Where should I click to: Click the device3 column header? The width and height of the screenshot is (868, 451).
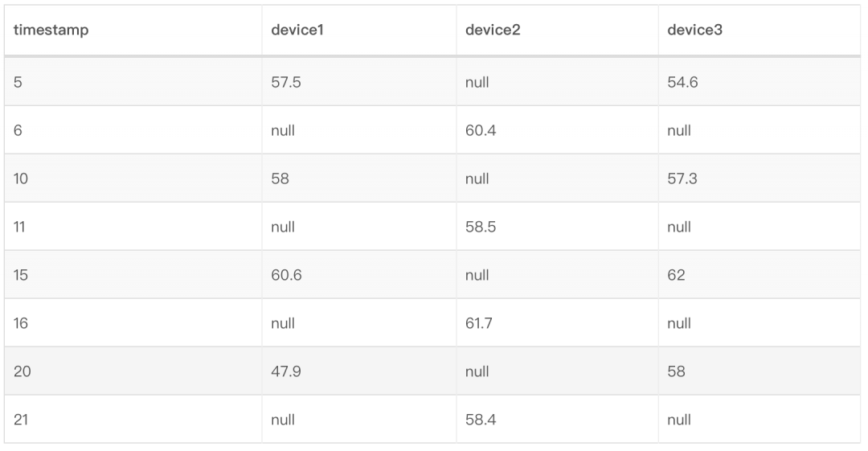(x=690, y=31)
